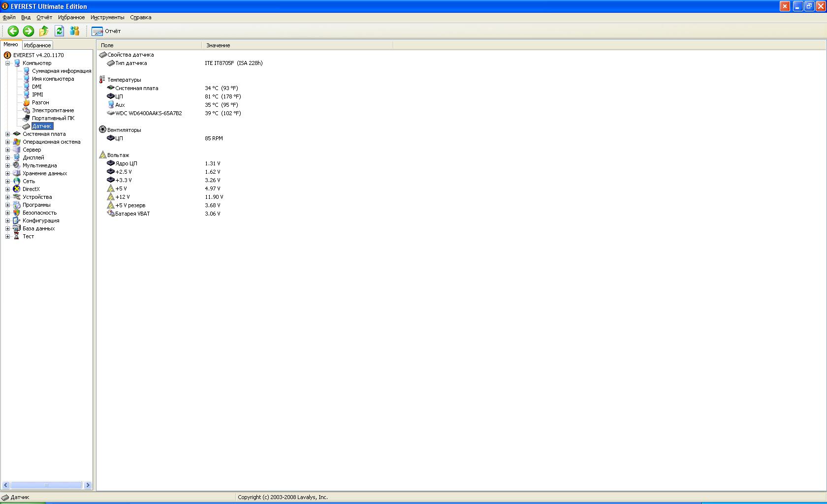Click the Поле column header
The width and height of the screenshot is (827, 504).
pyautogui.click(x=149, y=45)
